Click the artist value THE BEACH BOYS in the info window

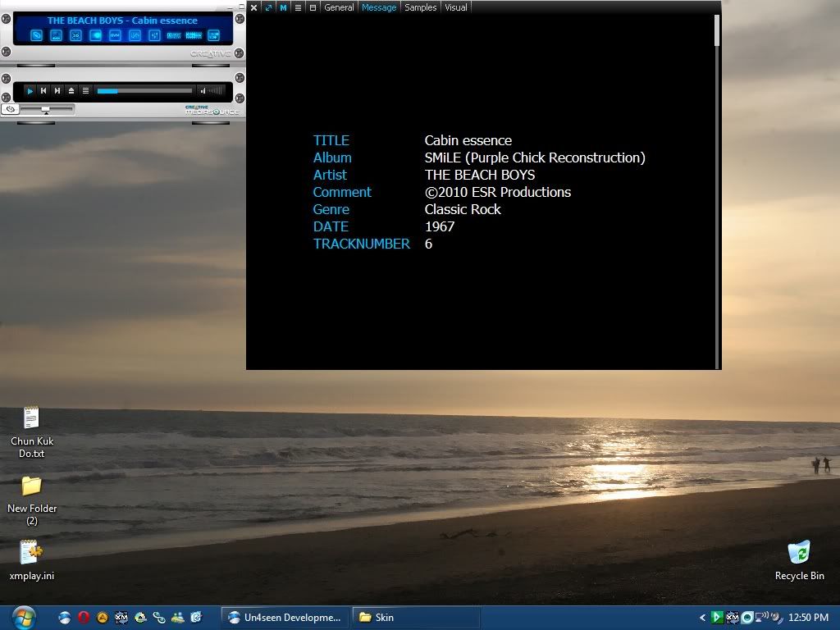[x=480, y=175]
